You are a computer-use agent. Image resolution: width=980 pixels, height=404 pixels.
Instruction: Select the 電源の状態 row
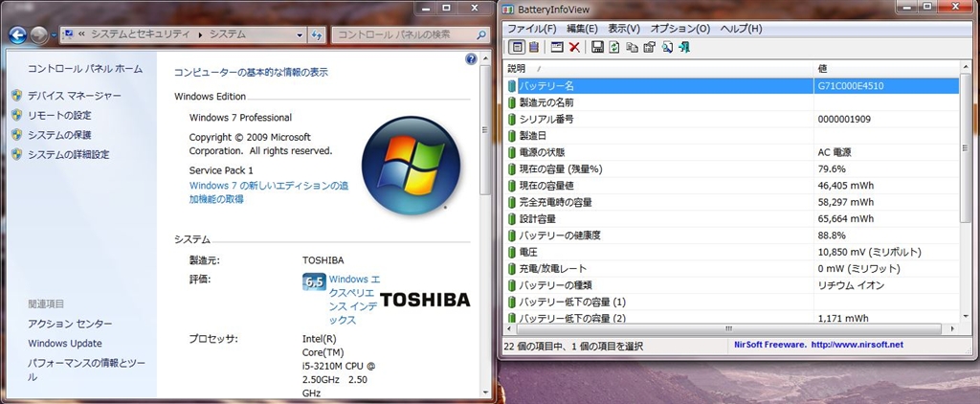tap(731, 152)
